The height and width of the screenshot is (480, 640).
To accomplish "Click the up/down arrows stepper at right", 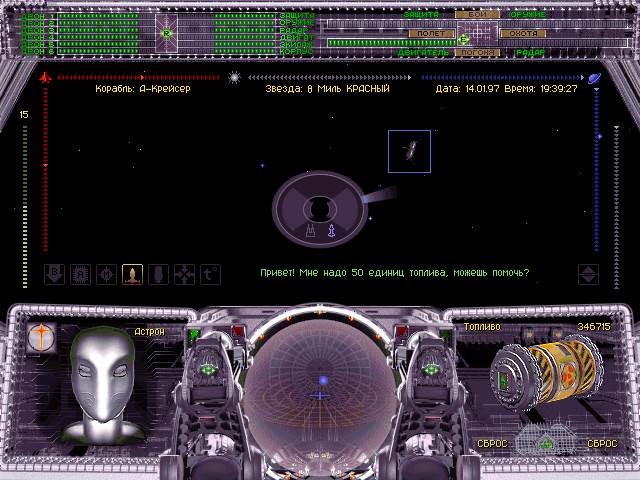I will tap(589, 274).
